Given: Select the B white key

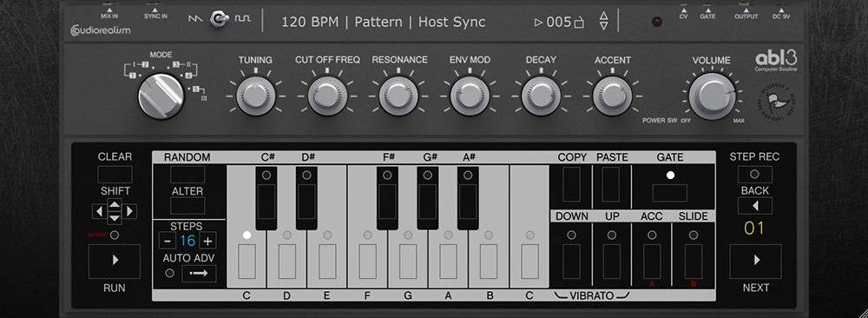Looking at the screenshot, I should click(x=489, y=261).
